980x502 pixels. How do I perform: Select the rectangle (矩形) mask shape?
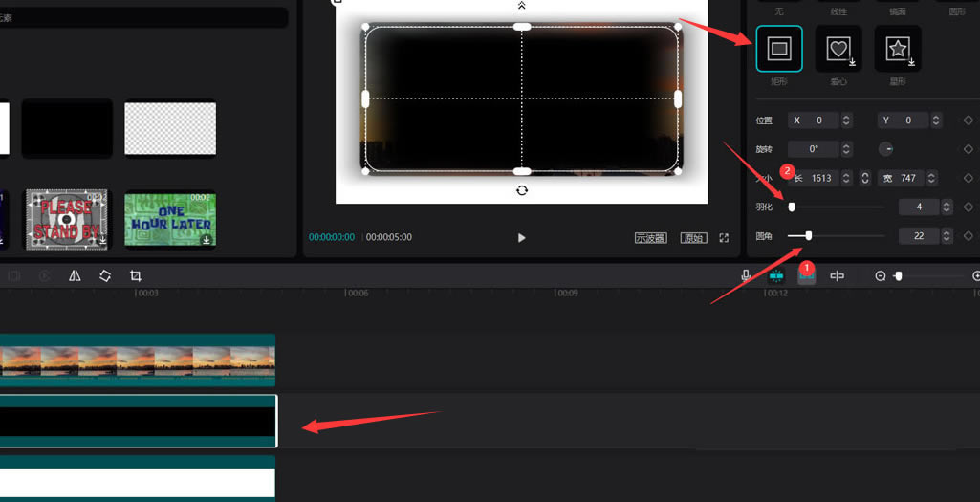point(779,49)
